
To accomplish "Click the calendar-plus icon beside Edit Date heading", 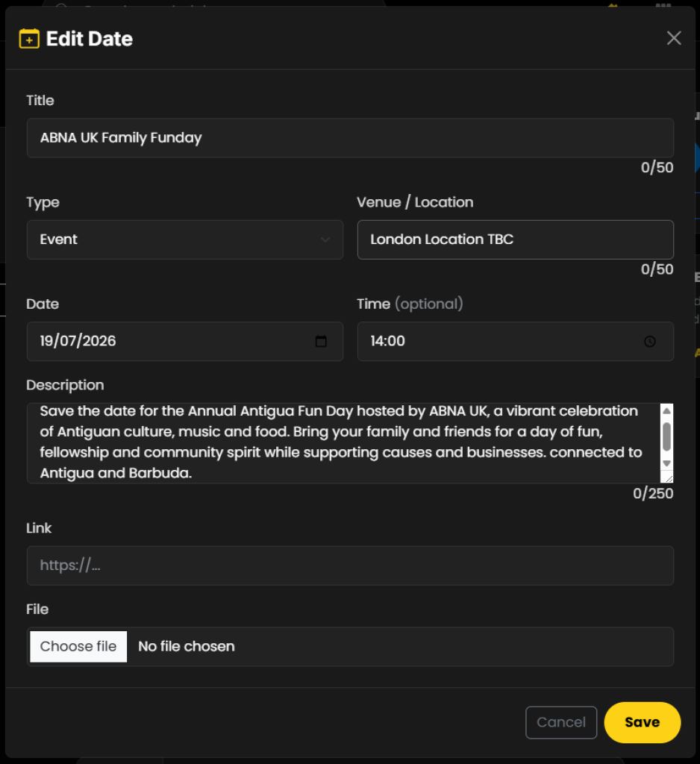I will coord(29,39).
